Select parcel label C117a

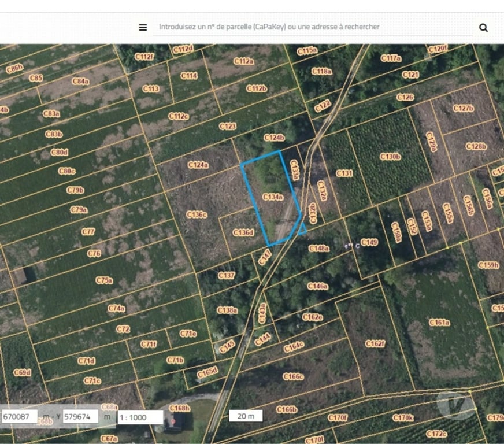pyautogui.click(x=391, y=58)
